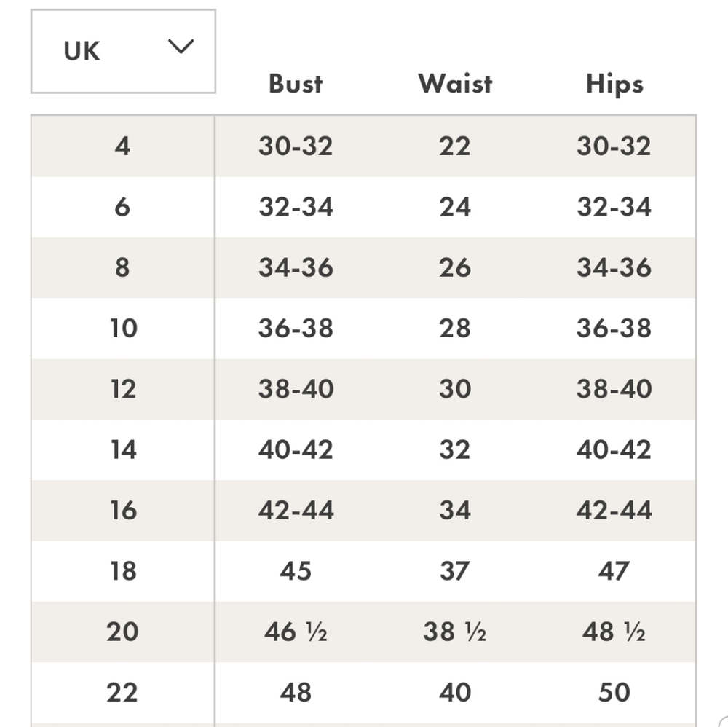Select the Waist column header
This screenshot has height=727, width=728.
(454, 84)
